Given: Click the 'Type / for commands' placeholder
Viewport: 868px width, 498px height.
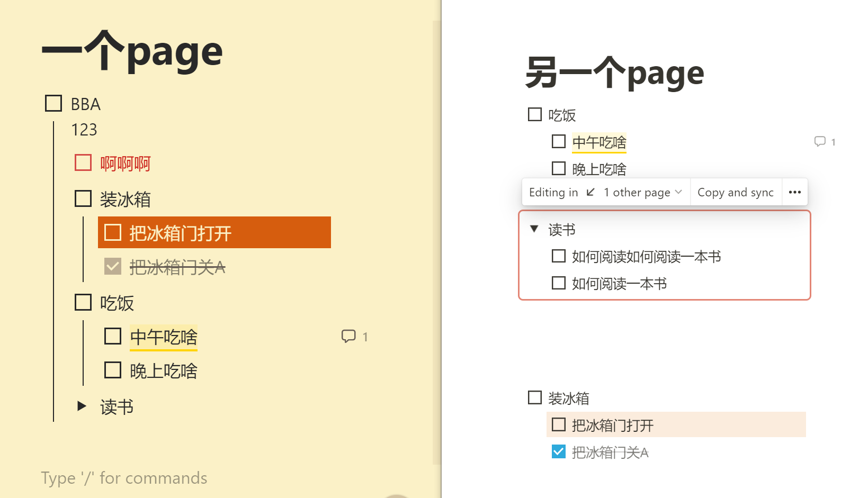Looking at the screenshot, I should [x=124, y=478].
